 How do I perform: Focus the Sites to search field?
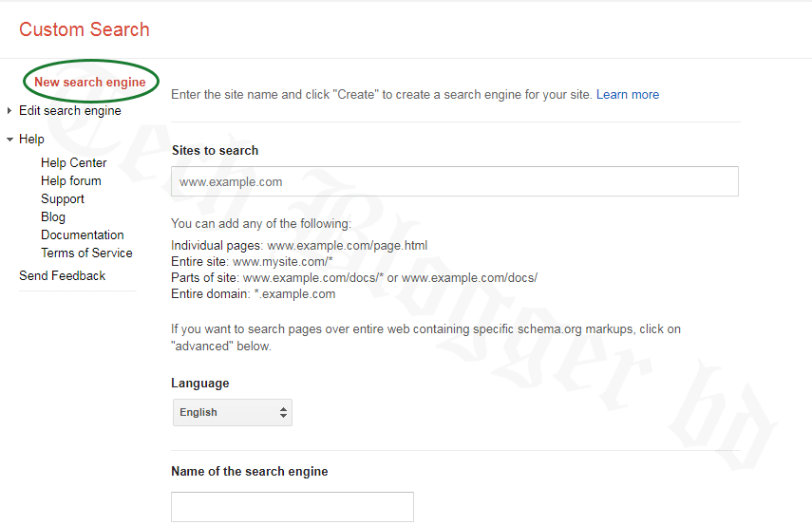[455, 182]
